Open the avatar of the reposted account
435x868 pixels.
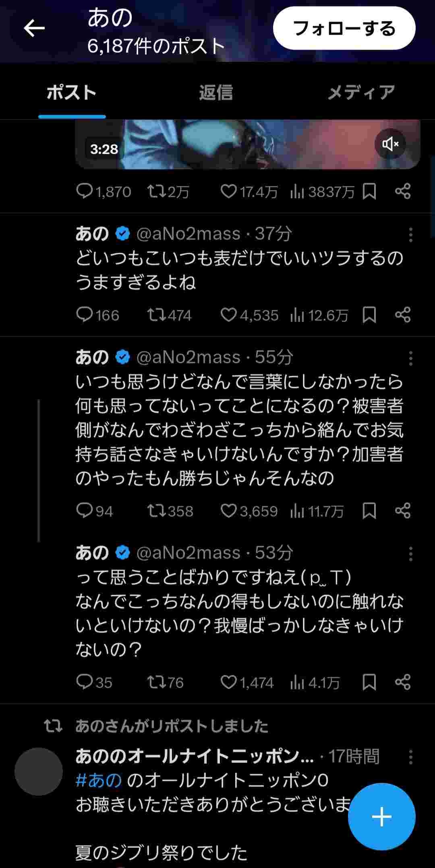39,772
